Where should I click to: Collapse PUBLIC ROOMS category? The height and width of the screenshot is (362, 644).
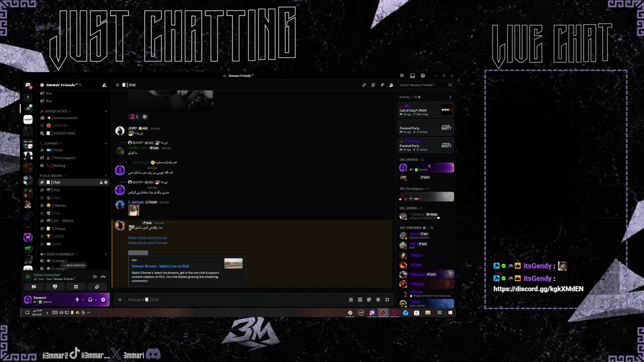pos(52,176)
